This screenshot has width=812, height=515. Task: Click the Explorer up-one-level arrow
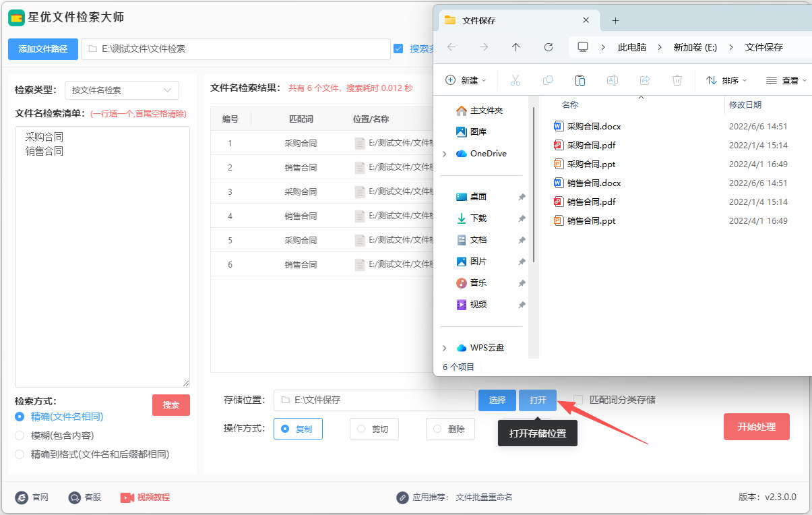[x=516, y=47]
